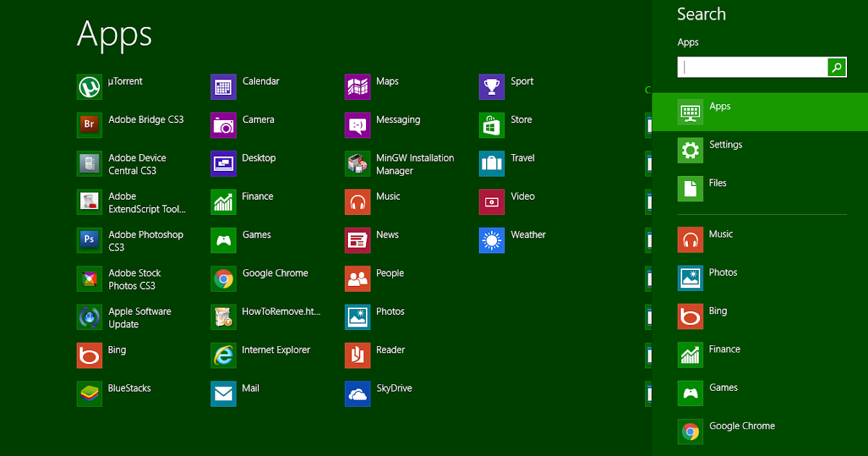The width and height of the screenshot is (868, 456).
Task: Launch the Messaging app icon
Action: 357,125
